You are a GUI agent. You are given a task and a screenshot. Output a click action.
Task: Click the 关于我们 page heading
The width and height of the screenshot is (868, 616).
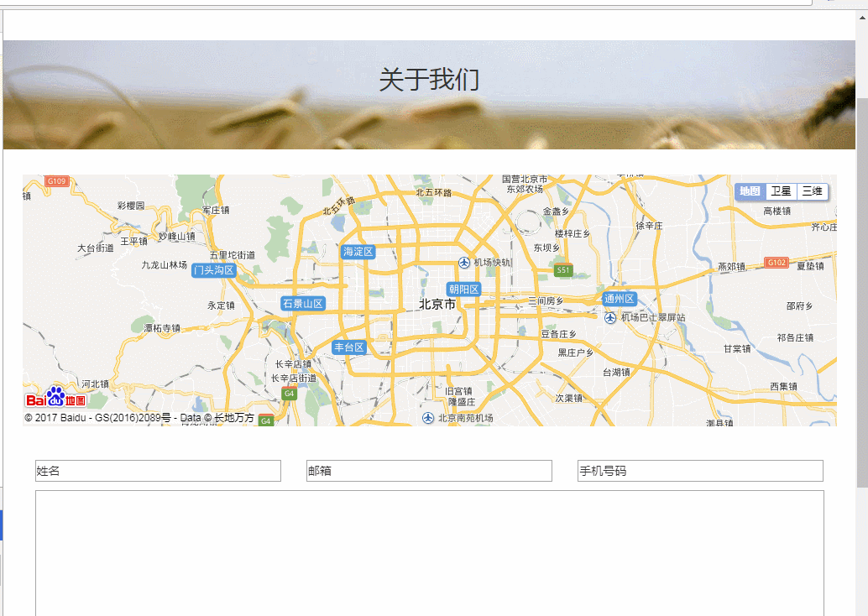point(429,79)
